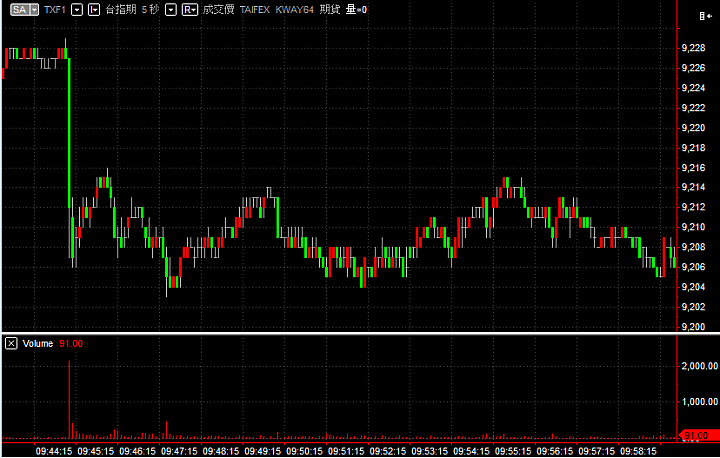This screenshot has width=720, height=458.
Task: Click the TAIFEX exchange label
Action: point(255,10)
